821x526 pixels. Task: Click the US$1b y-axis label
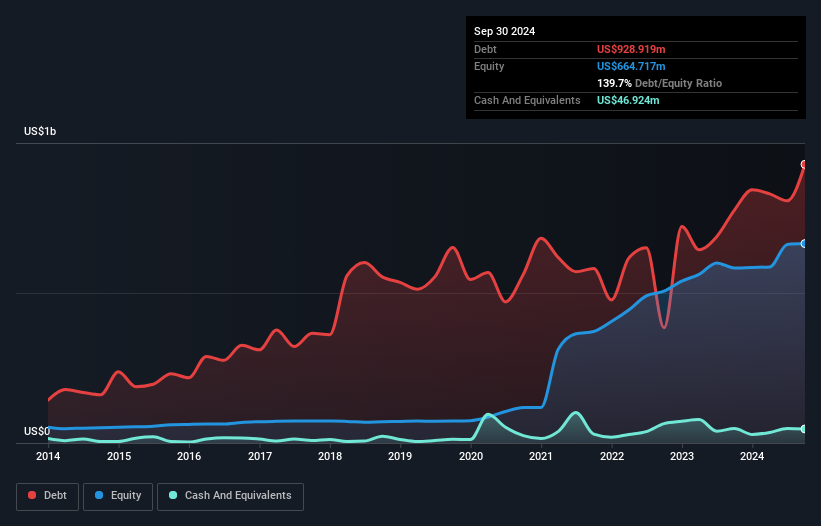(40, 131)
